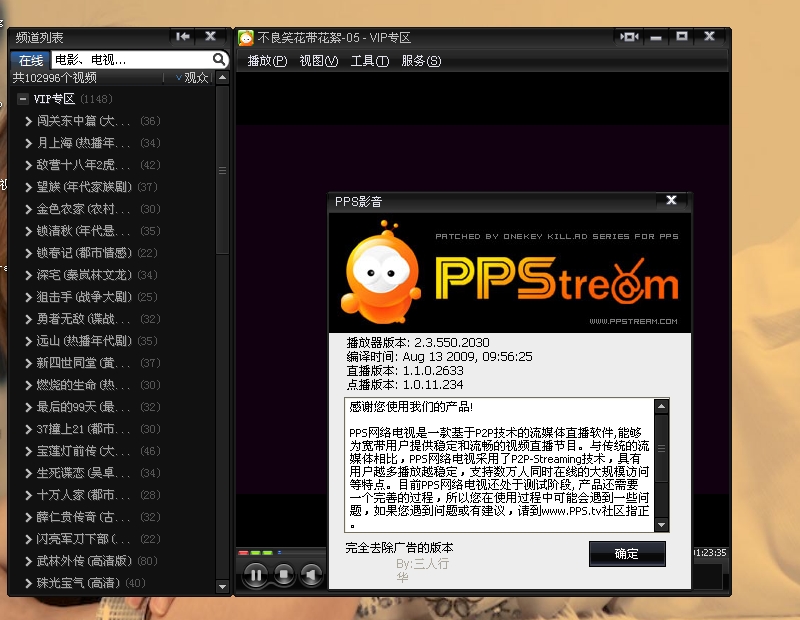Click channel list scrollbar down arrow
The image size is (800, 620).
click(222, 586)
